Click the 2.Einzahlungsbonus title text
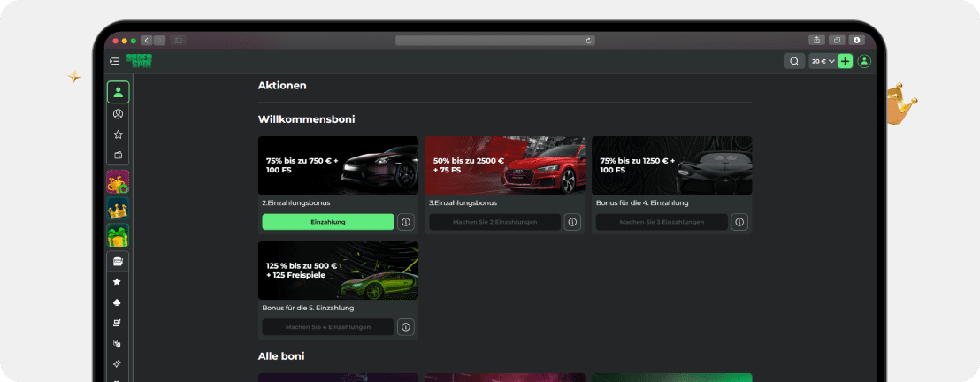 click(296, 203)
